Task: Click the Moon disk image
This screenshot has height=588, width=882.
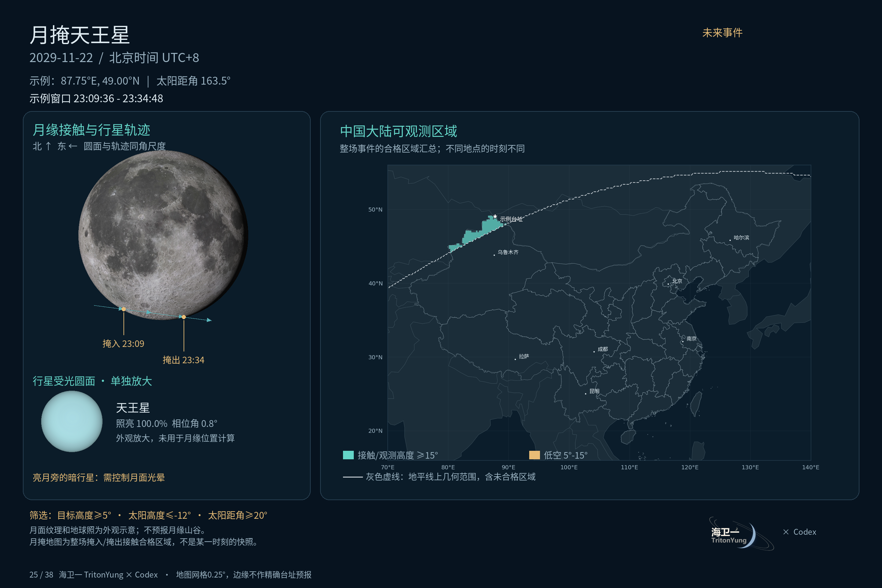Action: 163,235
